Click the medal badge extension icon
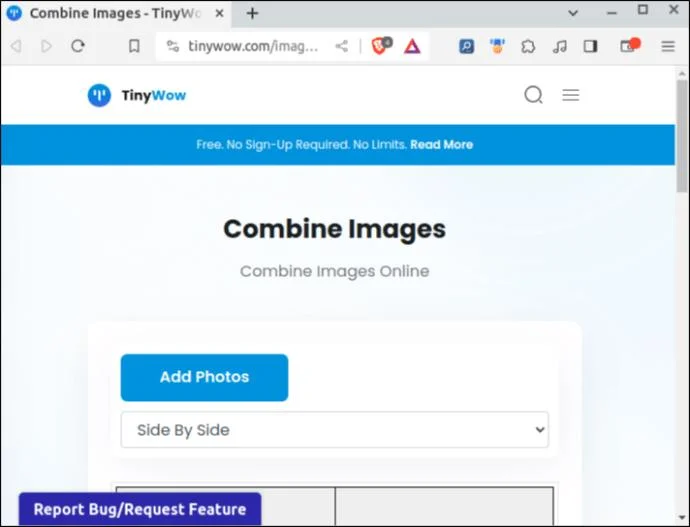The width and height of the screenshot is (690, 527). click(x=497, y=46)
